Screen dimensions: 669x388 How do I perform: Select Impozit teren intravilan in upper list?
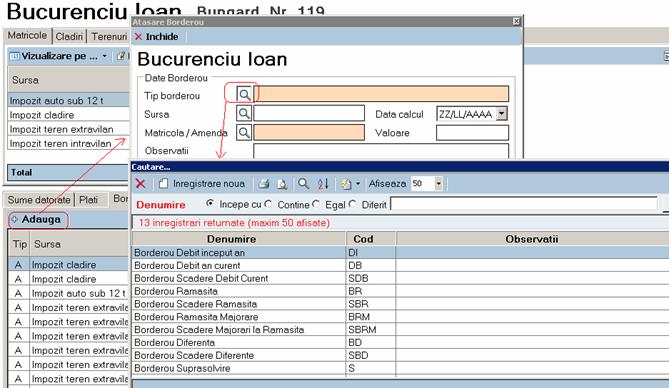point(68,143)
